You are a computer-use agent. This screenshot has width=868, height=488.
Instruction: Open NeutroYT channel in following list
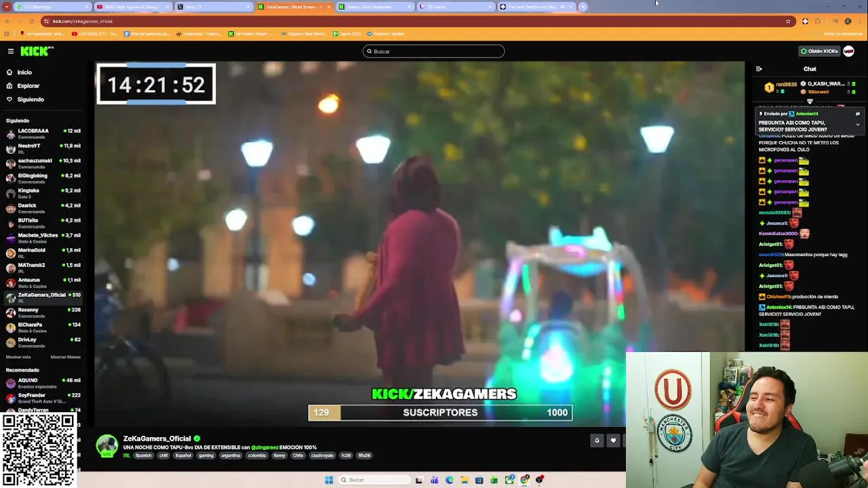[43, 148]
